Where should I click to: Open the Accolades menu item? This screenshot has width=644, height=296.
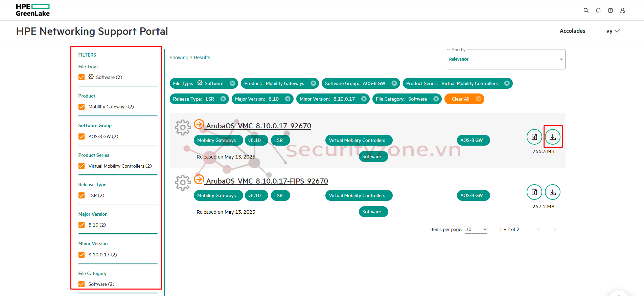(x=572, y=31)
